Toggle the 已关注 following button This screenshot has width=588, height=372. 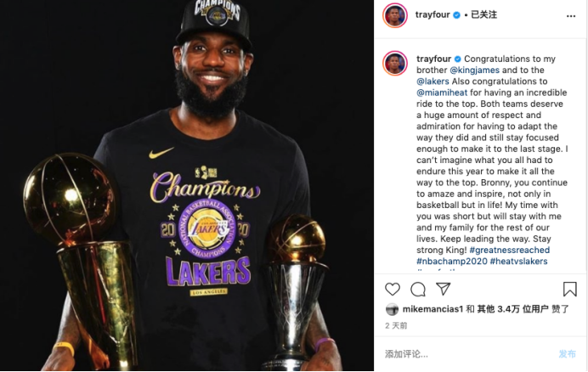[483, 14]
